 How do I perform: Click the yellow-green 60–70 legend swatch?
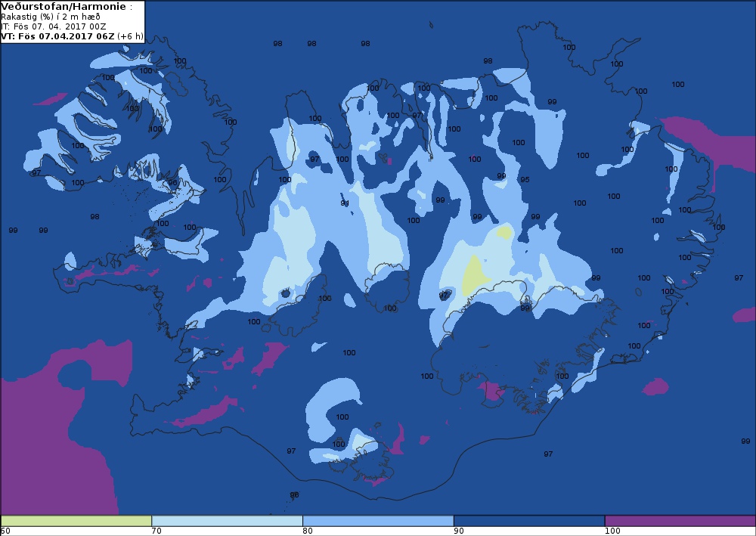pyautogui.click(x=76, y=521)
